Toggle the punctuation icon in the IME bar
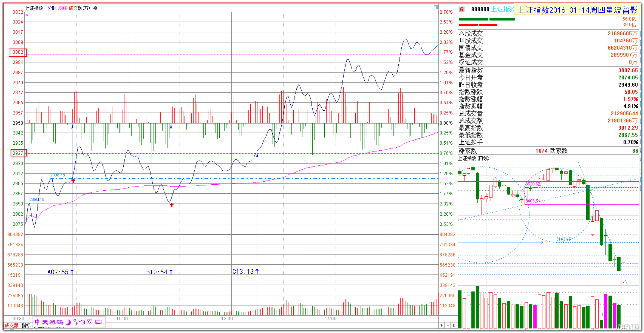Screen dimensions: 644x333 click(x=75, y=322)
